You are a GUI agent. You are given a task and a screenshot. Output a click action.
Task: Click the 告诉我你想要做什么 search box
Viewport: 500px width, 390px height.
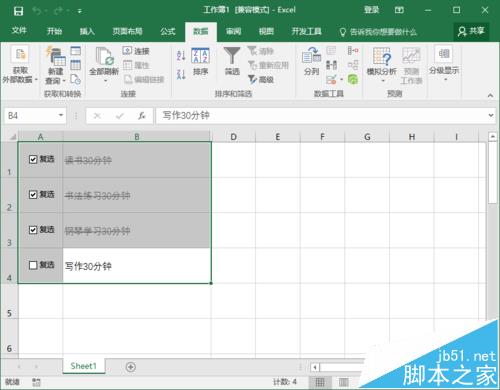(x=378, y=32)
